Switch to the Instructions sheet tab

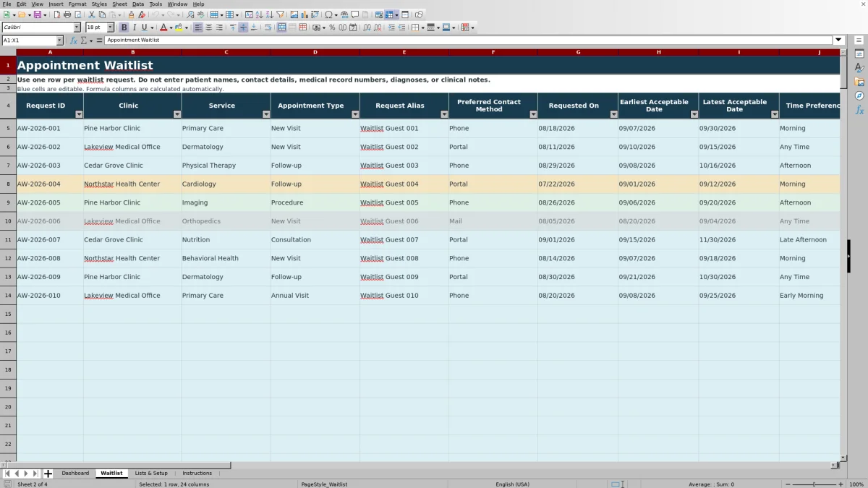tap(197, 473)
